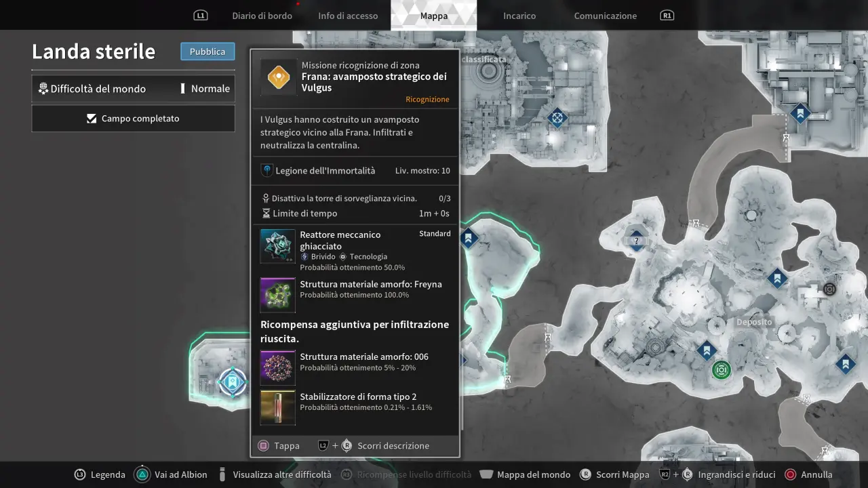Switch to the Diario di bordo tab
Viewport: 868px width, 488px height.
(262, 16)
